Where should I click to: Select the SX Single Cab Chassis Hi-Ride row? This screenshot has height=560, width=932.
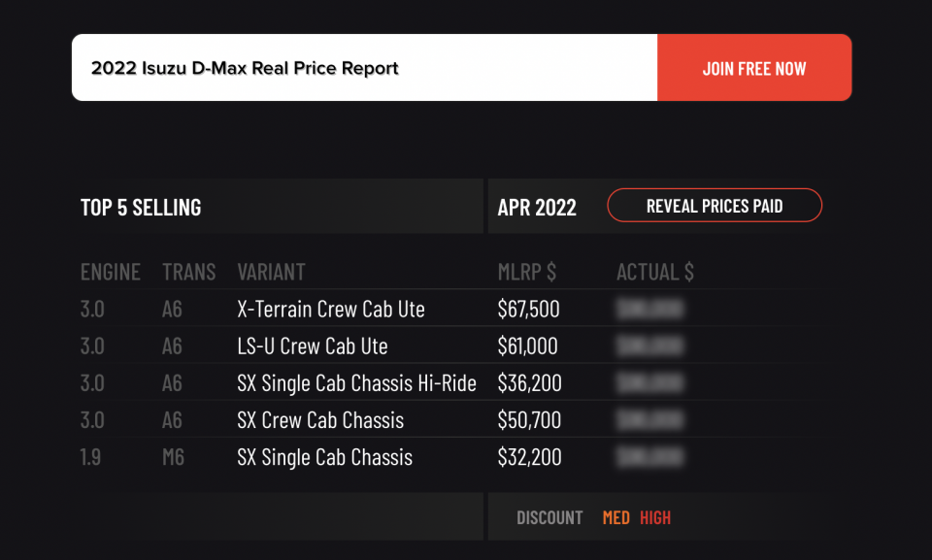[457, 382]
